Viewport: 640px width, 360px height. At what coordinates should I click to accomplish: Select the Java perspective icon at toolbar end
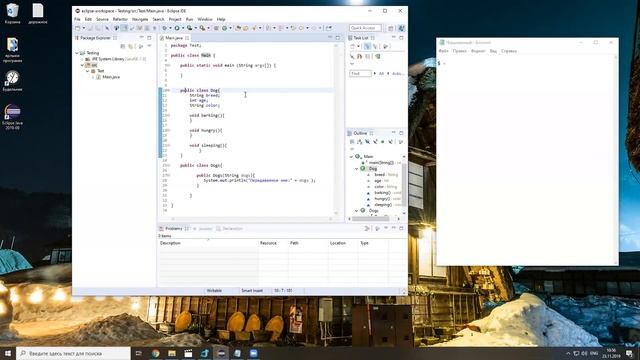(x=401, y=28)
